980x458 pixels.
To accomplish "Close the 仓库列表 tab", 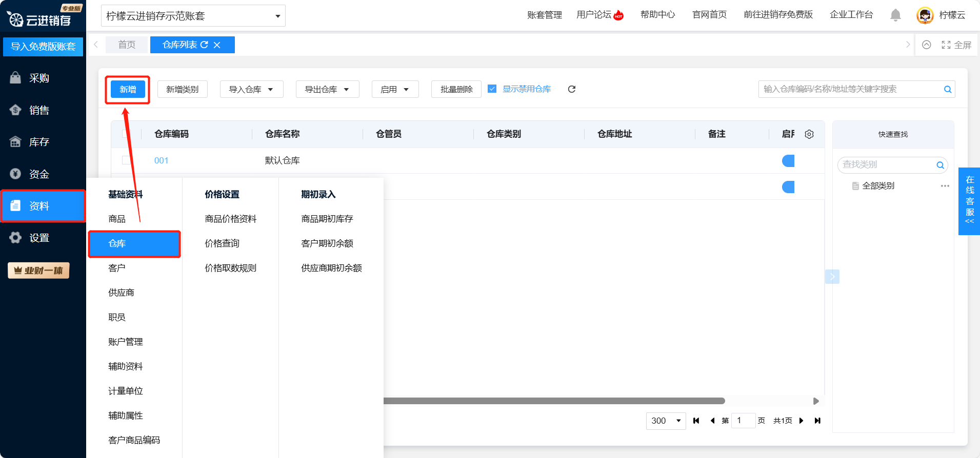I will point(217,45).
